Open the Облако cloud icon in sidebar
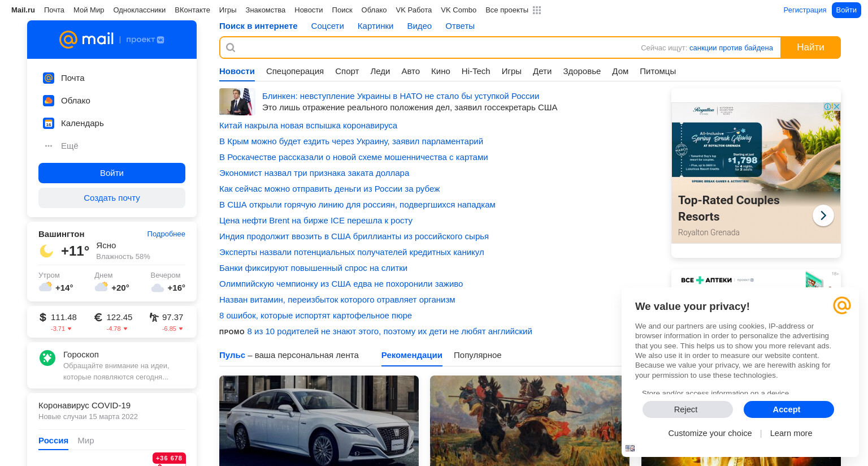Screen dimensions: 868x466 [49, 101]
